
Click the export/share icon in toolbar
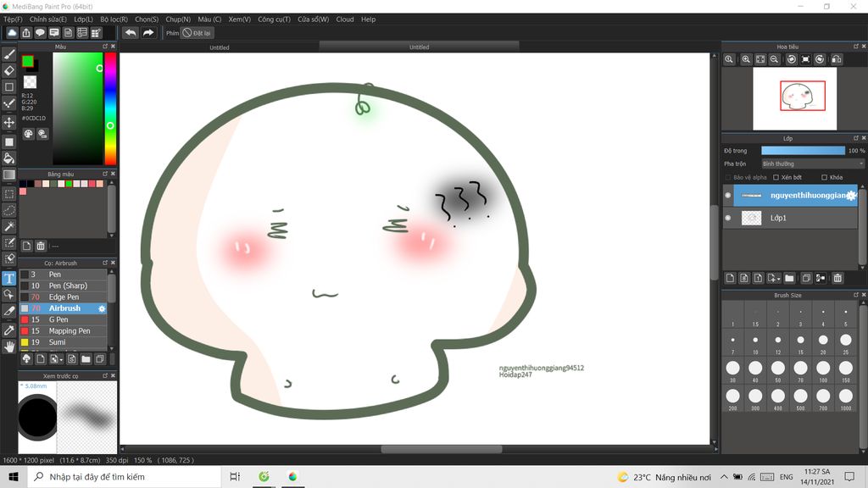(x=26, y=33)
